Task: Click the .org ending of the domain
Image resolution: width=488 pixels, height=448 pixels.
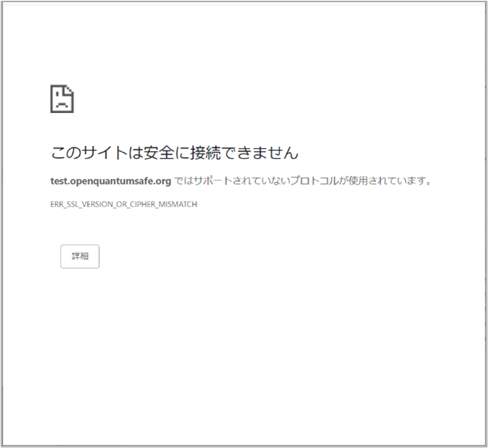Action: point(163,181)
